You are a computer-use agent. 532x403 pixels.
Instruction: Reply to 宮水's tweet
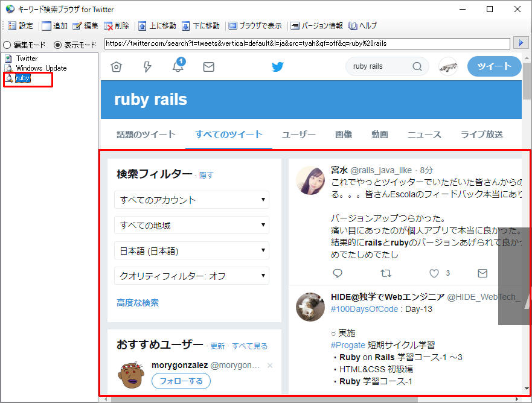(338, 273)
